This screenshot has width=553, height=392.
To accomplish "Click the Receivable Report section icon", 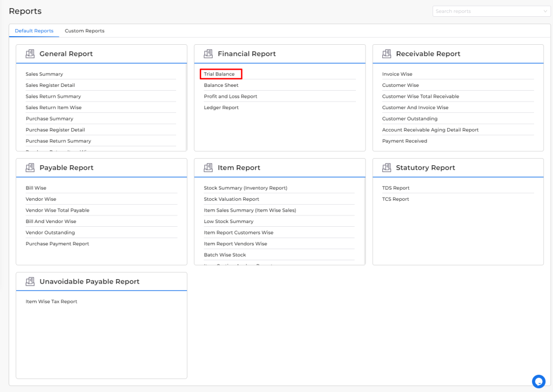I will (387, 53).
